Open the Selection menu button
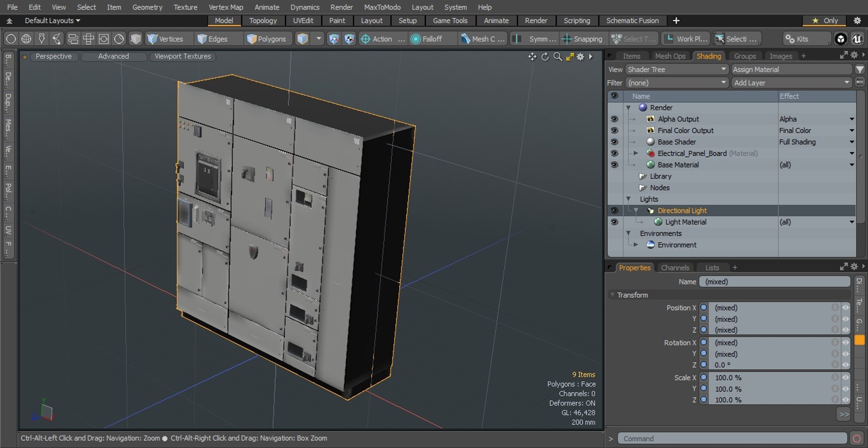The height and width of the screenshot is (448, 868). (x=736, y=39)
